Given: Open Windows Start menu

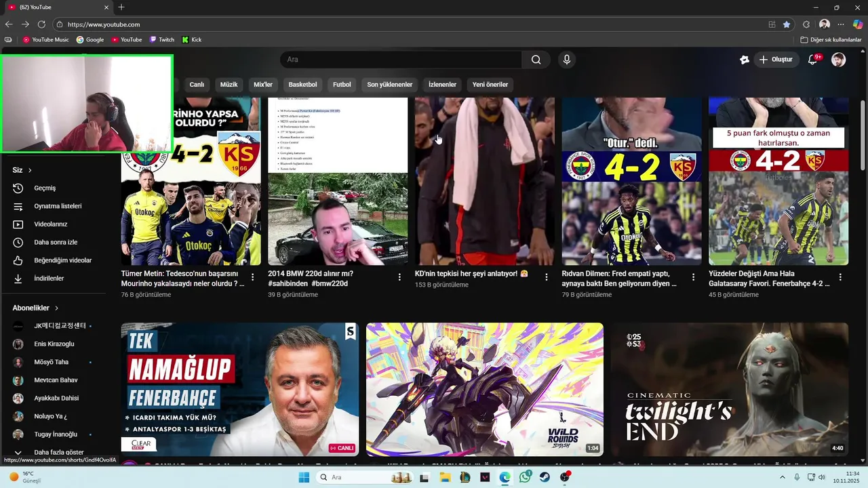Looking at the screenshot, I should tap(304, 477).
